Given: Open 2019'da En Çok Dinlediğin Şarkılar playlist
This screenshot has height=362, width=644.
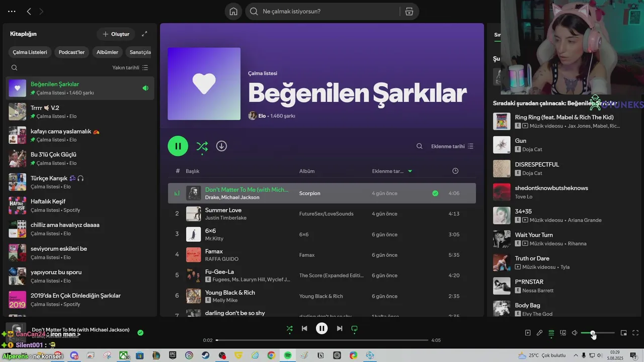Looking at the screenshot, I should [80, 300].
